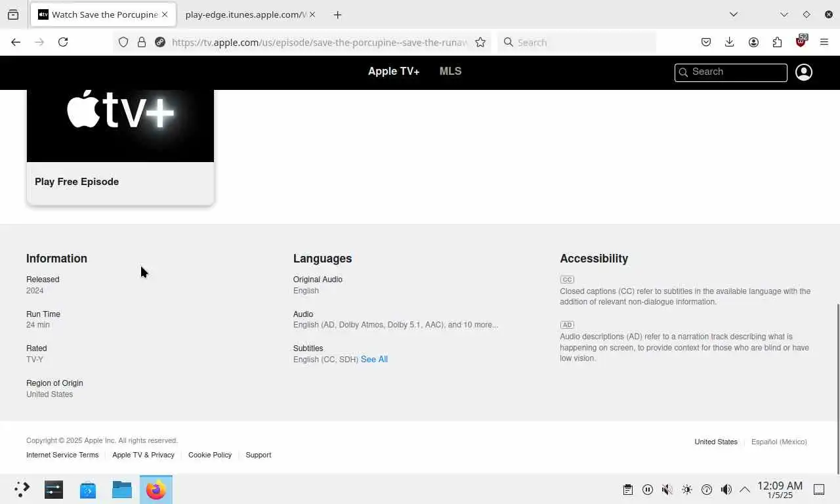Open tracking protection shield icon
Image resolution: width=840 pixels, height=504 pixels.
[123, 42]
